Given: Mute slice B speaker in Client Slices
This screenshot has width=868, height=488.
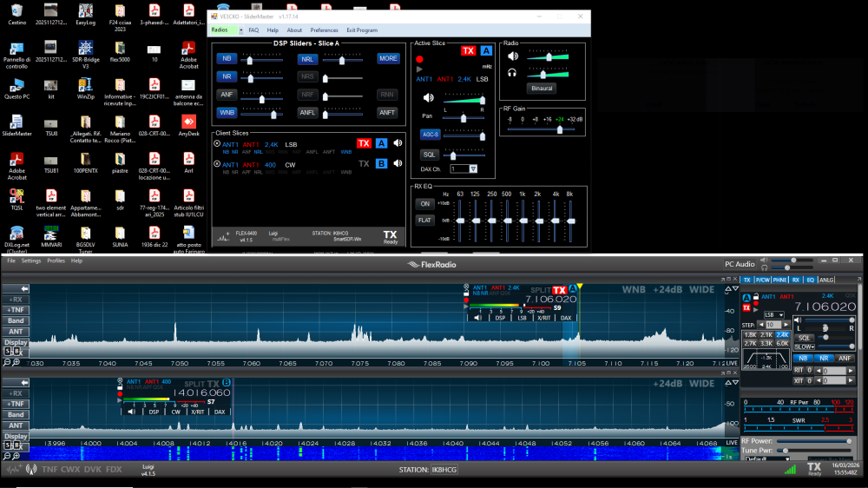Looking at the screenshot, I should coord(398,163).
